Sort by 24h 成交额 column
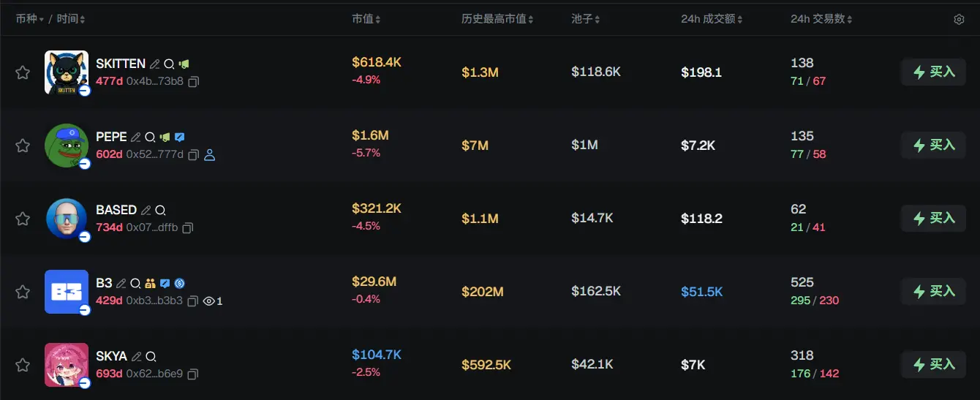Screen dimensions: 980x400 click(x=712, y=19)
